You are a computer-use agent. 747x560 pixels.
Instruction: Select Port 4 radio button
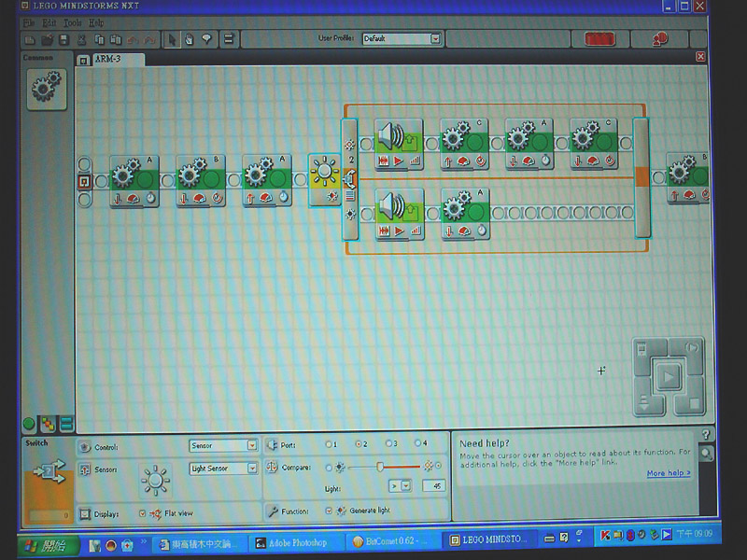(x=417, y=442)
